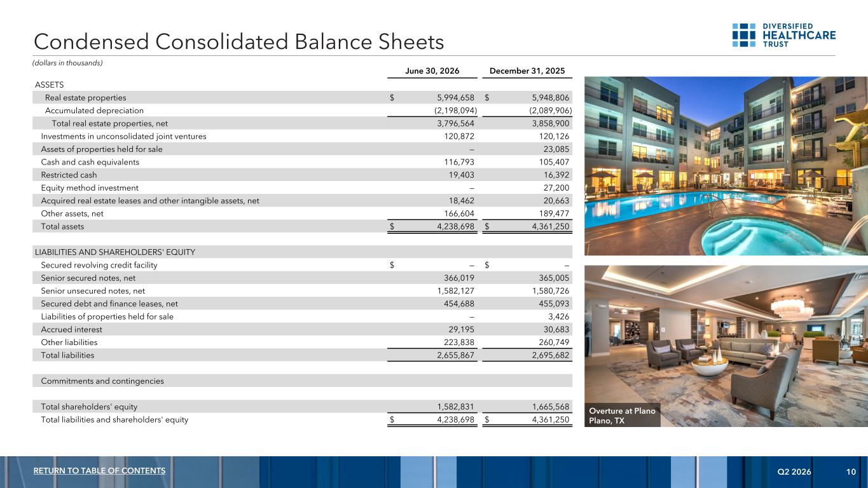868x488 pixels.
Task: Click the Total liabilities row label
Action: tap(67, 355)
